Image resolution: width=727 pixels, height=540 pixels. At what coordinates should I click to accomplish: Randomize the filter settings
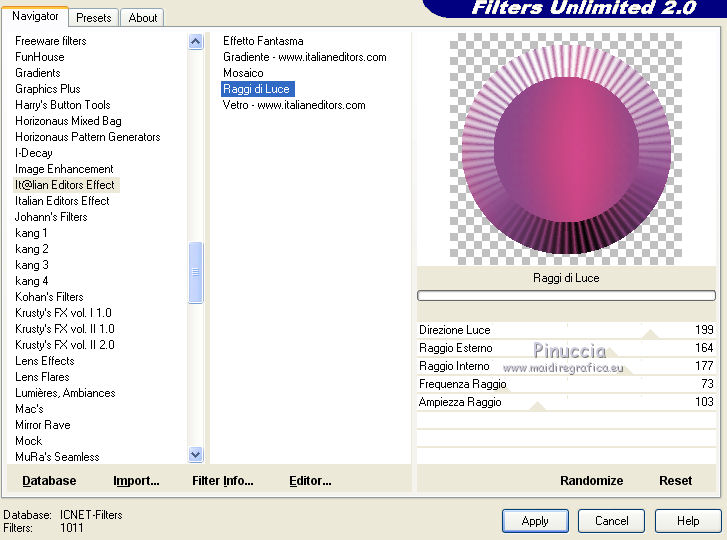click(592, 481)
